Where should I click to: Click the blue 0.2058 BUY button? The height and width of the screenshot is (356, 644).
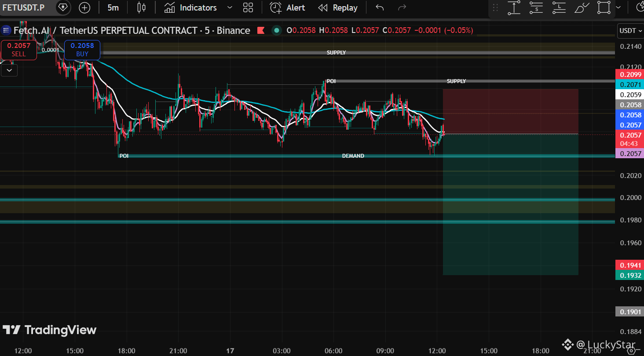pyautogui.click(x=82, y=50)
